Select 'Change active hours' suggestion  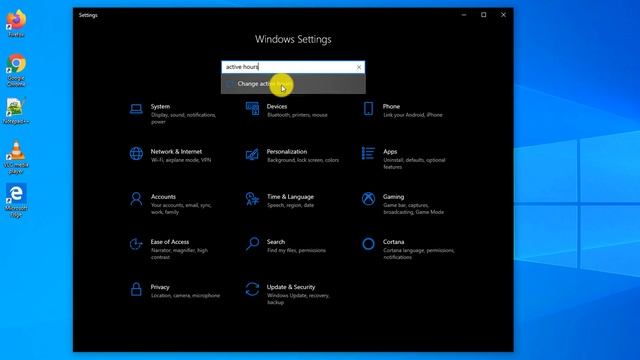point(293,84)
